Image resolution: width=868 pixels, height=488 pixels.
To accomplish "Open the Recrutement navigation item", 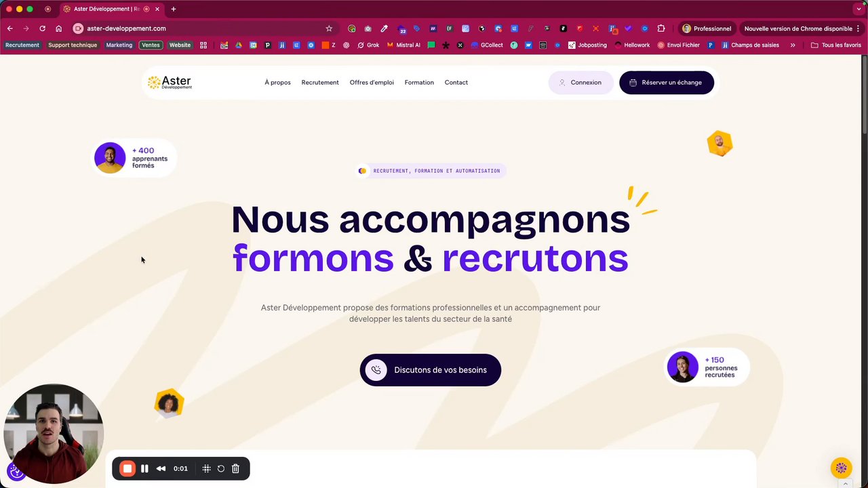I will tap(320, 83).
